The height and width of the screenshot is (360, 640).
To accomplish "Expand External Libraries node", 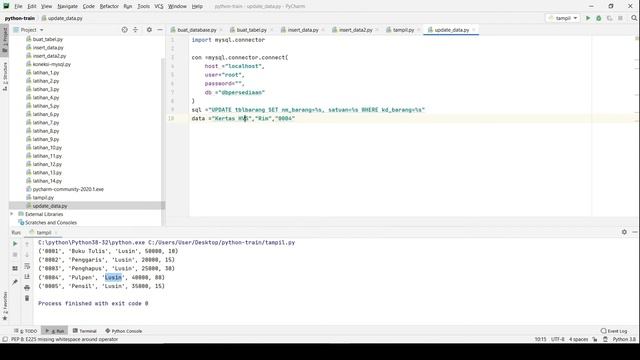I will [11, 214].
